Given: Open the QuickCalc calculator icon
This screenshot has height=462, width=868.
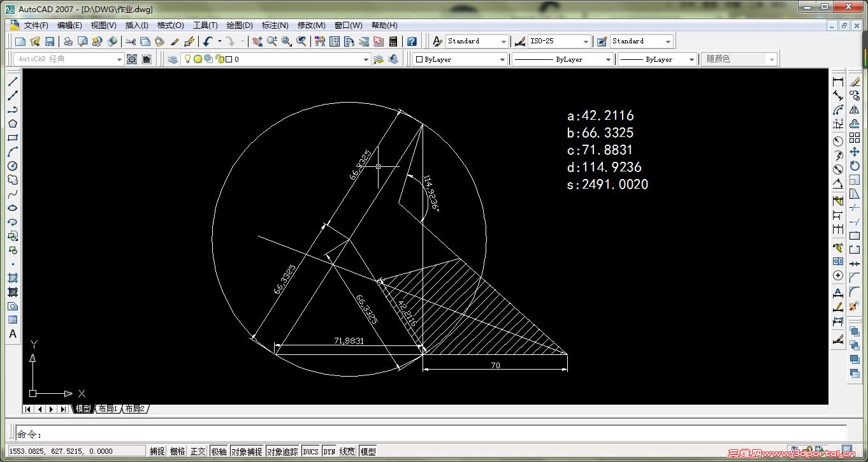Looking at the screenshot, I should [x=393, y=41].
